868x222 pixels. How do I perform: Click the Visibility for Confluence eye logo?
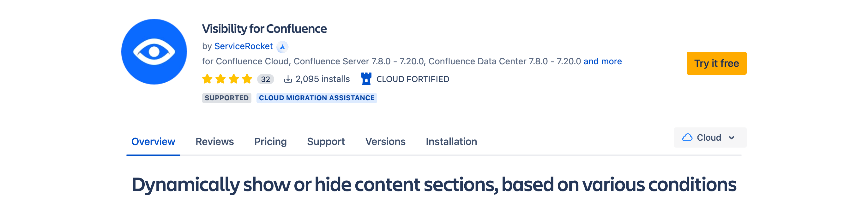[x=154, y=51]
